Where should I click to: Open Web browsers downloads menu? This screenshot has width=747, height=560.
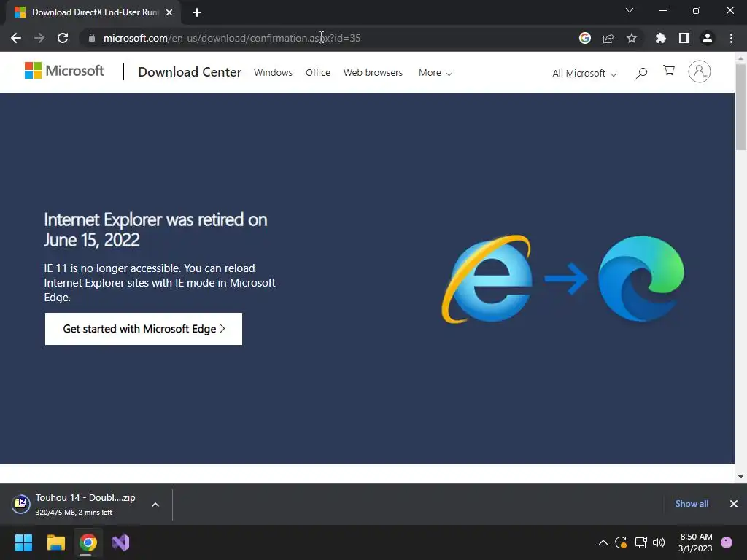coord(373,72)
